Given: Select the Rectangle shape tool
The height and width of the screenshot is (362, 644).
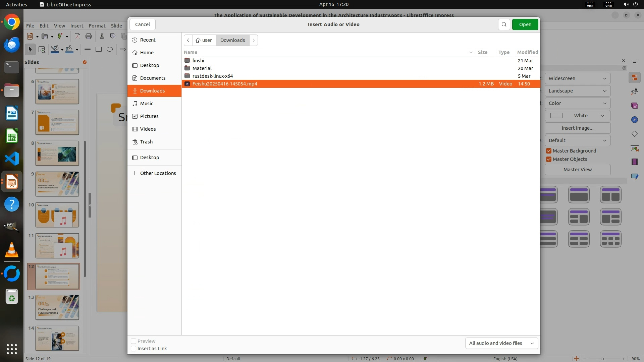Looking at the screenshot, I should 98,49.
